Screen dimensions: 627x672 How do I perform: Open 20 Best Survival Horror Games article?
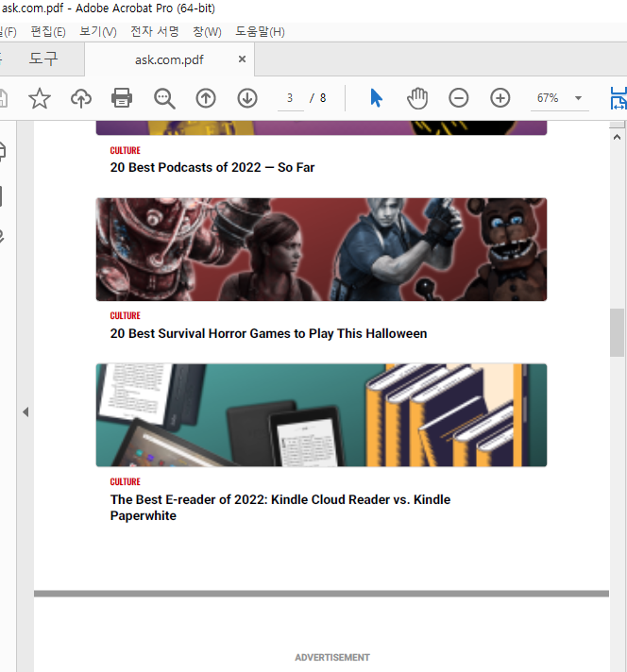(268, 333)
